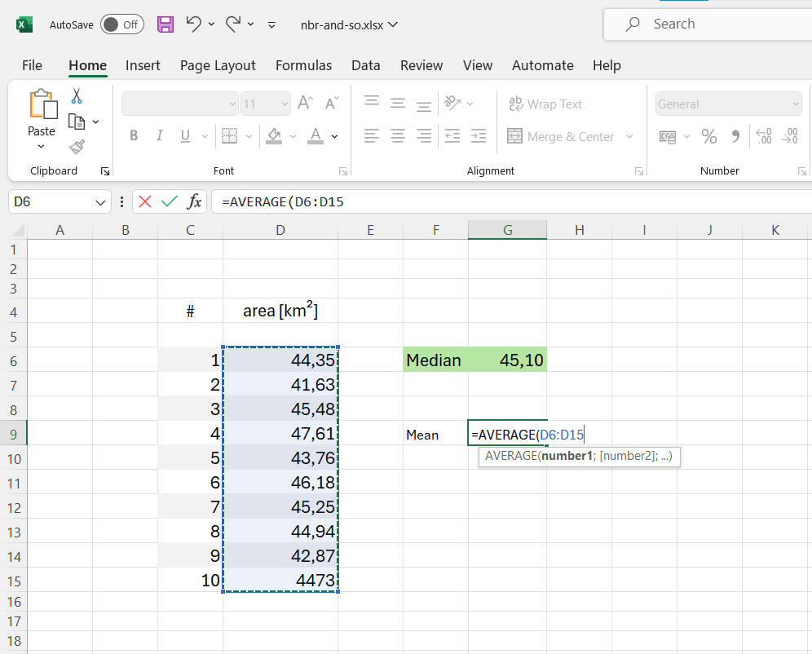
Task: Toggle Italic formatting
Action: (160, 136)
